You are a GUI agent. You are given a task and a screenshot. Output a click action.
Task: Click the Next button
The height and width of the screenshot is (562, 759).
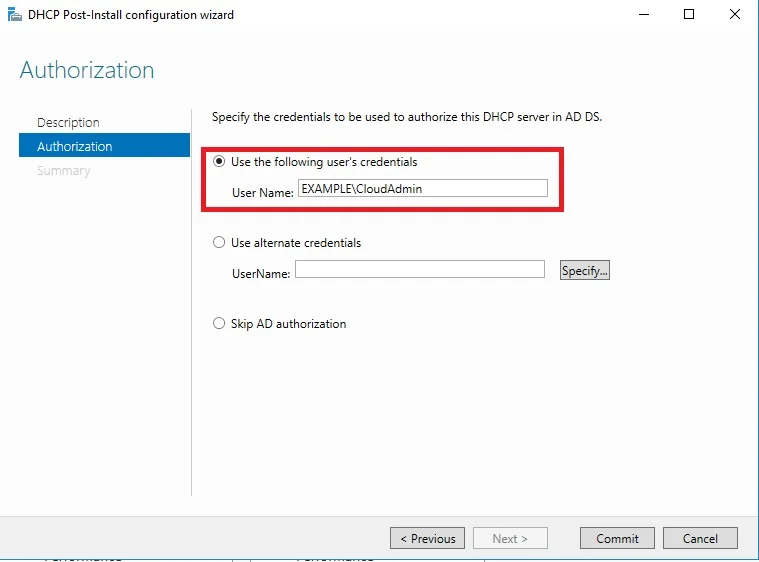click(x=510, y=538)
